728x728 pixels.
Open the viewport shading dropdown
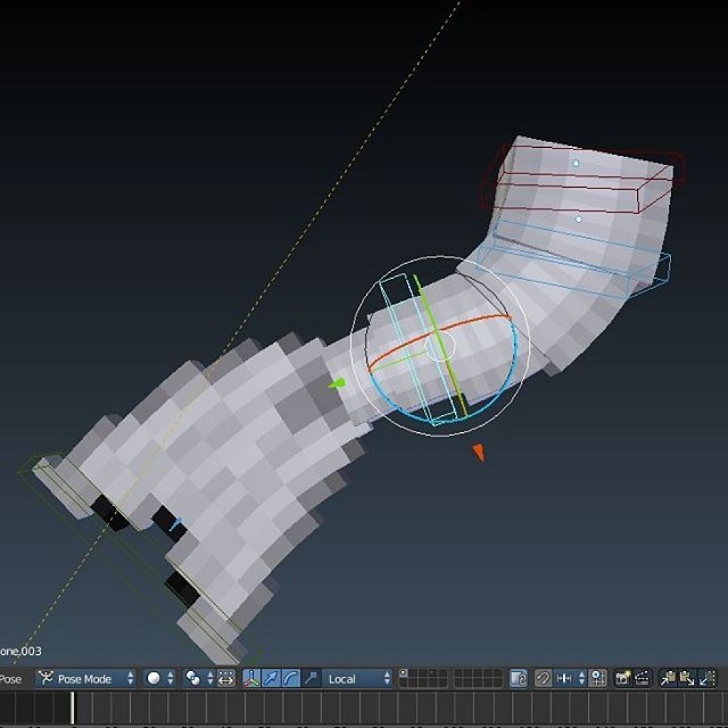[x=156, y=678]
